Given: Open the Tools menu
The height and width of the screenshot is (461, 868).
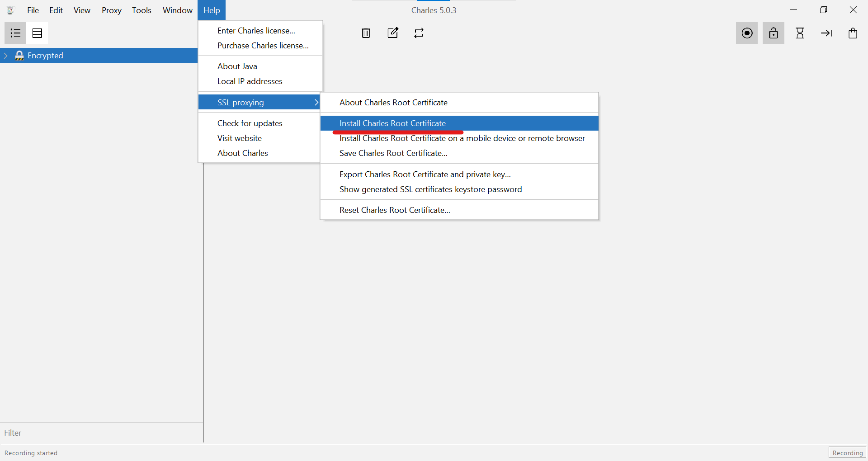Looking at the screenshot, I should pos(142,10).
